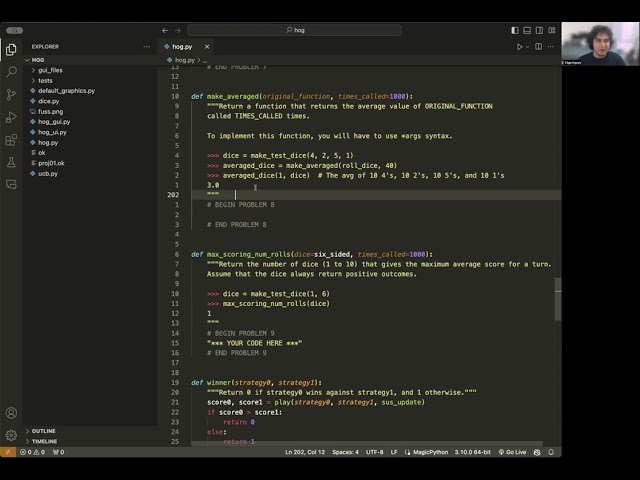This screenshot has height=480, width=640.
Task: Click the video participant thumbnail
Action: coord(600,44)
